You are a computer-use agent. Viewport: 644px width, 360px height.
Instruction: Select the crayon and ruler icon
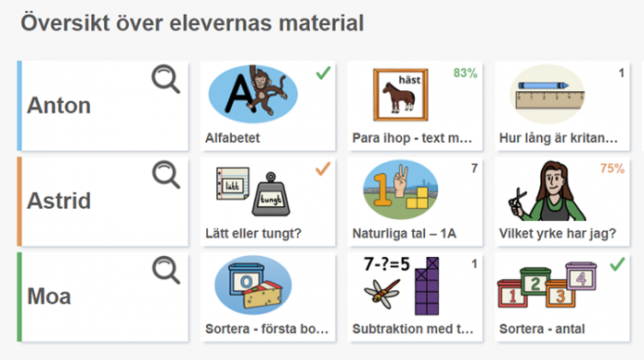(547, 94)
